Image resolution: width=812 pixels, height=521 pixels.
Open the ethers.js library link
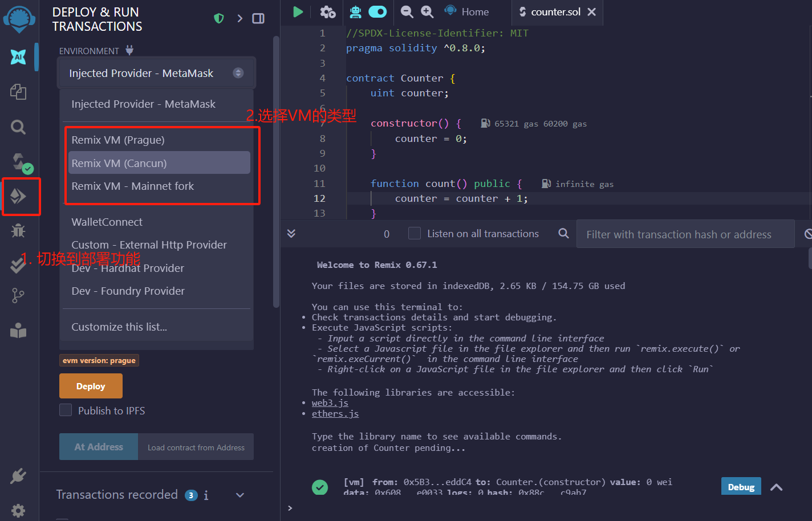pyautogui.click(x=335, y=414)
